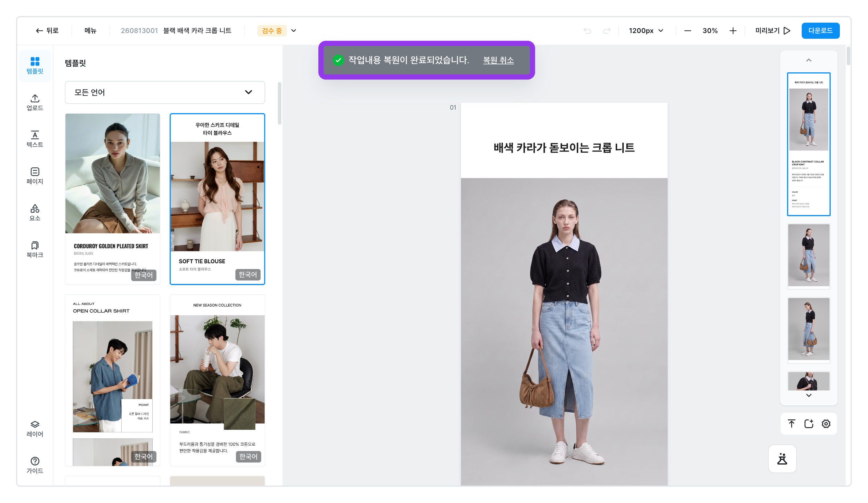Choose the NEW SEASON COLLECTION template
The width and height of the screenshot is (868, 503).
217,380
